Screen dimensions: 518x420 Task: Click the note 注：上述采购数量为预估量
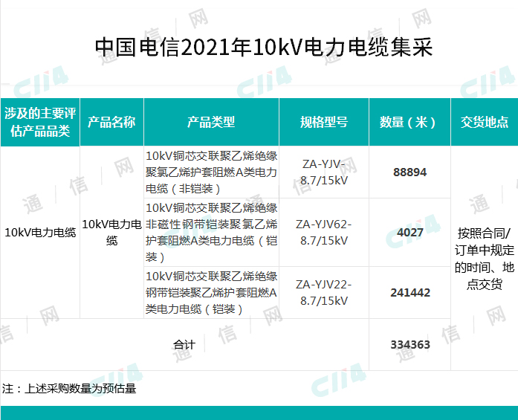tap(69, 388)
